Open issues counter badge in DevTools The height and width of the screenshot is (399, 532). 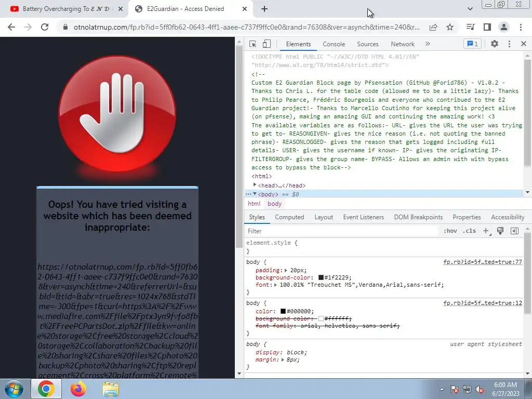tap(472, 44)
